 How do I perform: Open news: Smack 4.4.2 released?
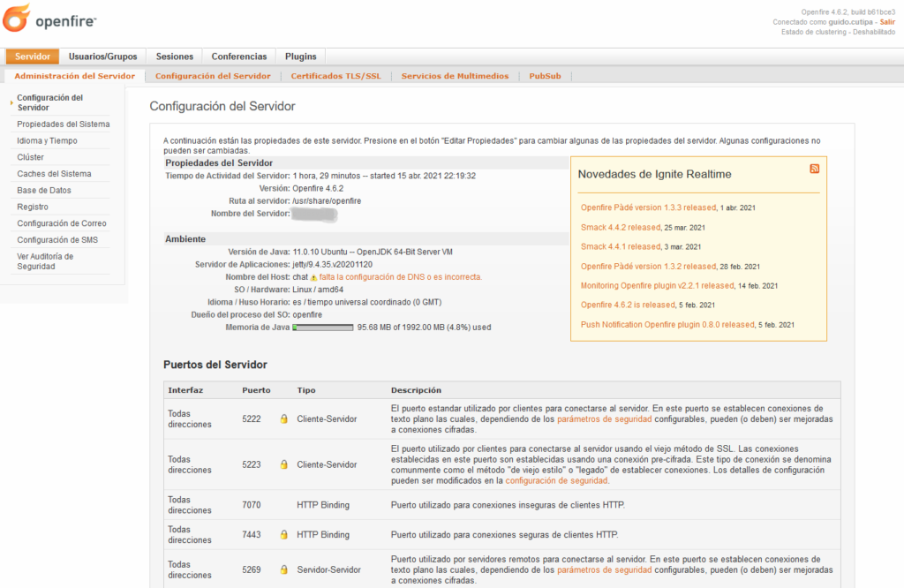[x=621, y=227]
